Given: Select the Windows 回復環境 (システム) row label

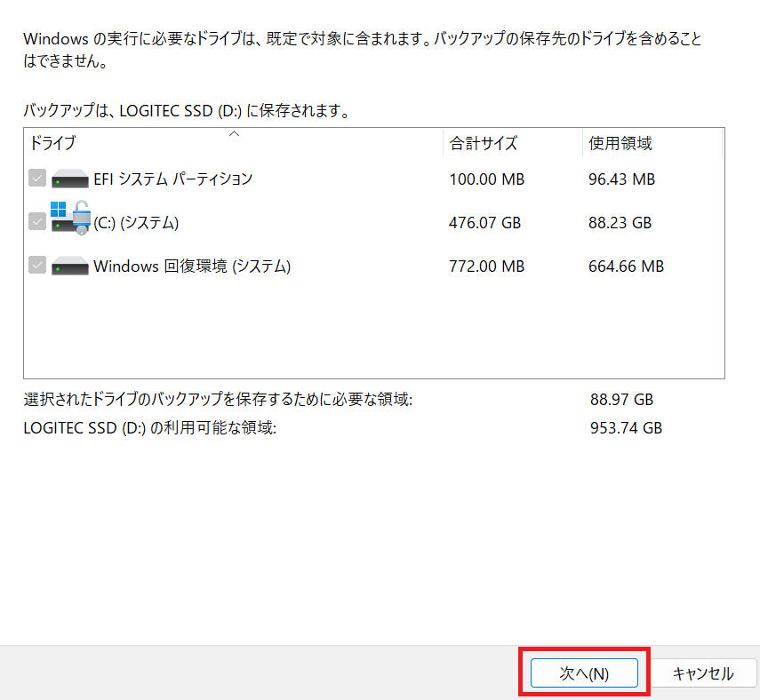Looking at the screenshot, I should coord(192,266).
